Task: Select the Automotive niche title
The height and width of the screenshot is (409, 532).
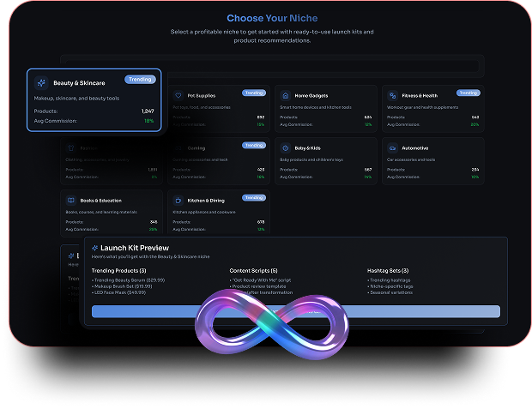Action: click(416, 147)
